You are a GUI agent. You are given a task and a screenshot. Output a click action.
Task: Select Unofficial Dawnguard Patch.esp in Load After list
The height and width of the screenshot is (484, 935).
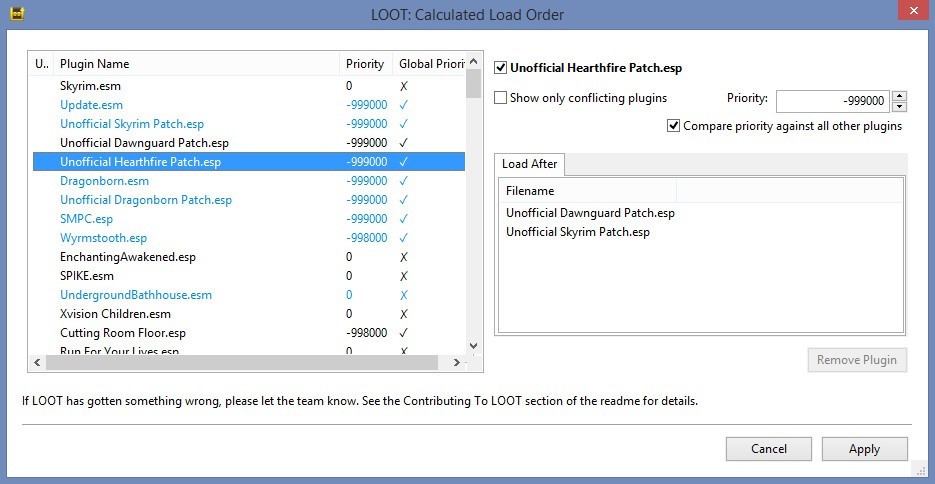pyautogui.click(x=590, y=213)
